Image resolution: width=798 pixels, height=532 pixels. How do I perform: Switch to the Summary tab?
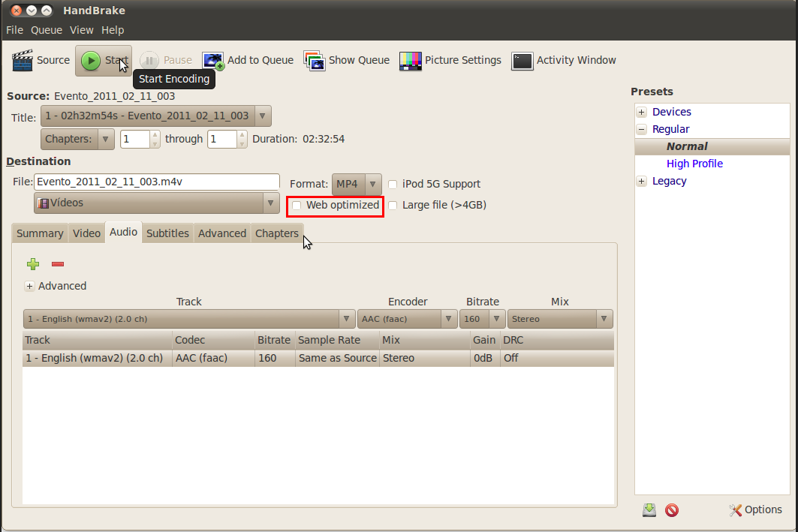40,233
